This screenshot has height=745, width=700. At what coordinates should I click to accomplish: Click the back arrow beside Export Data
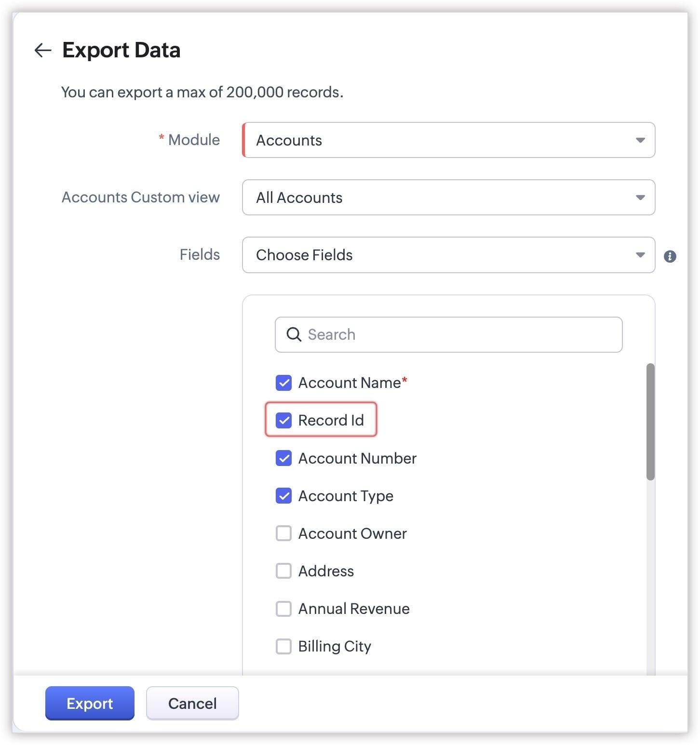coord(43,50)
